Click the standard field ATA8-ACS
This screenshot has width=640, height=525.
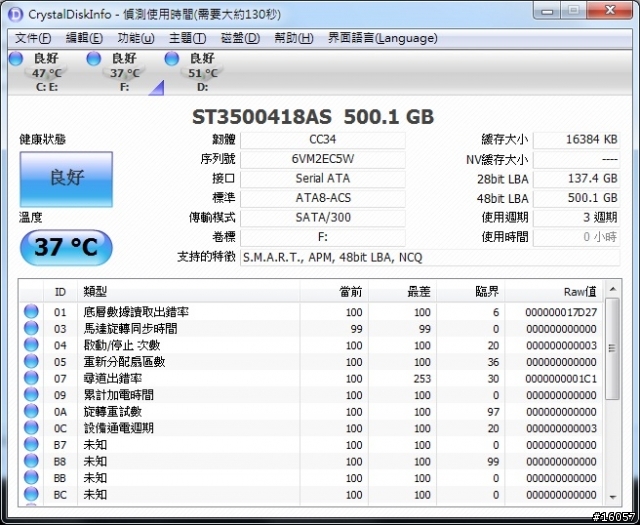coord(322,198)
